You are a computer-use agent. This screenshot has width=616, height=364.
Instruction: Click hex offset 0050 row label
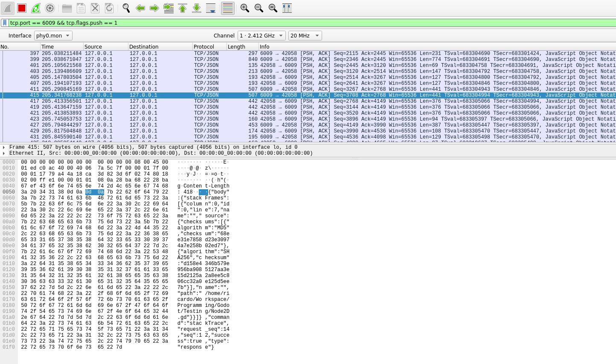9,192
